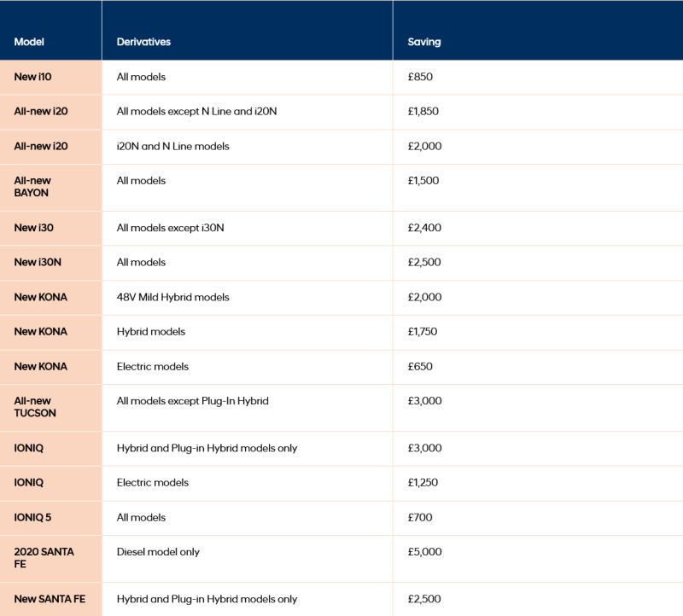Click the £650 saving value
The width and height of the screenshot is (683, 616).
tap(420, 366)
